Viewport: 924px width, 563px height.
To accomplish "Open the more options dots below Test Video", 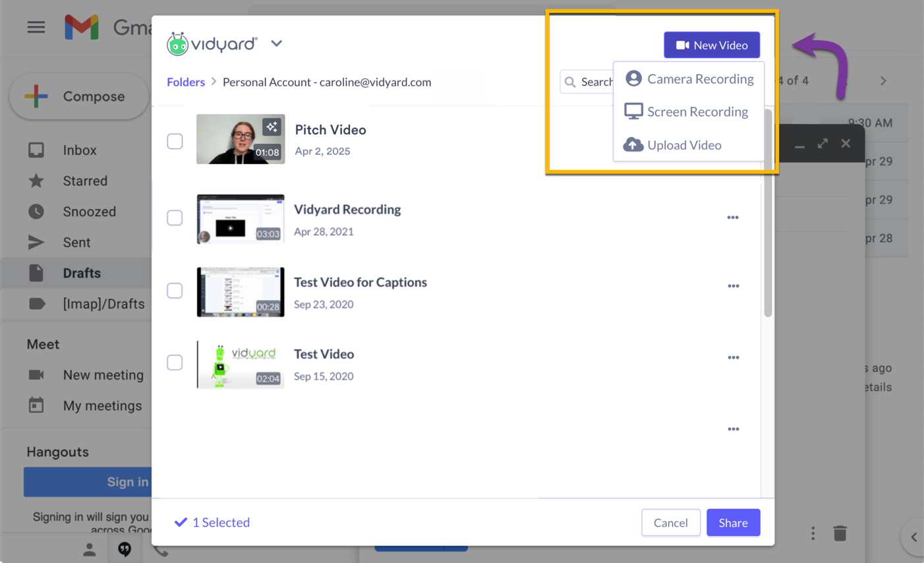I will click(733, 429).
